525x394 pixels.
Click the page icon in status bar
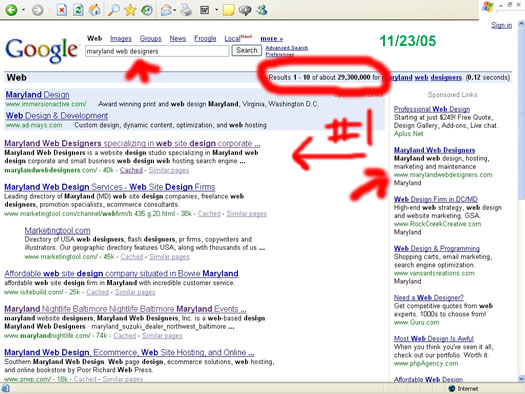[x=6, y=388]
